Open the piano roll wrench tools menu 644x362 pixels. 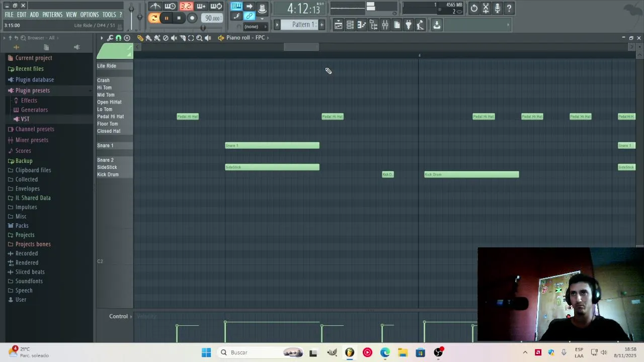[110, 38]
